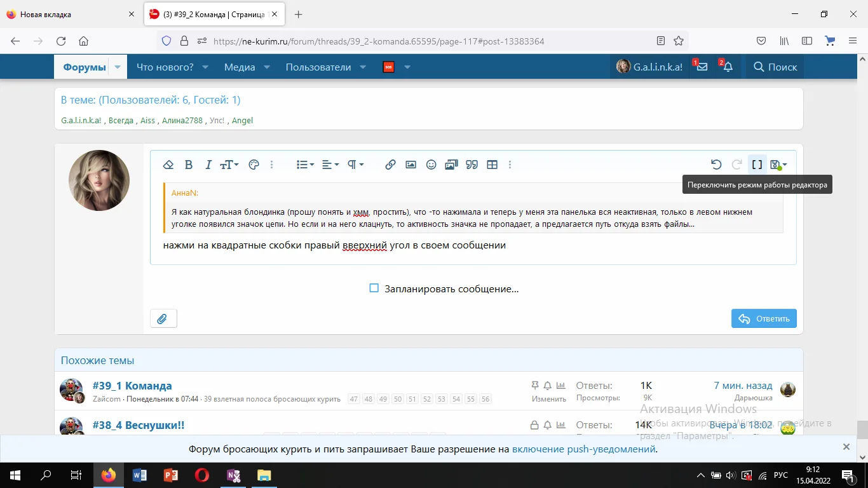868x488 pixels.
Task: Switch to the Новая вкладка browser tab
Action: pyautogui.click(x=70, y=14)
